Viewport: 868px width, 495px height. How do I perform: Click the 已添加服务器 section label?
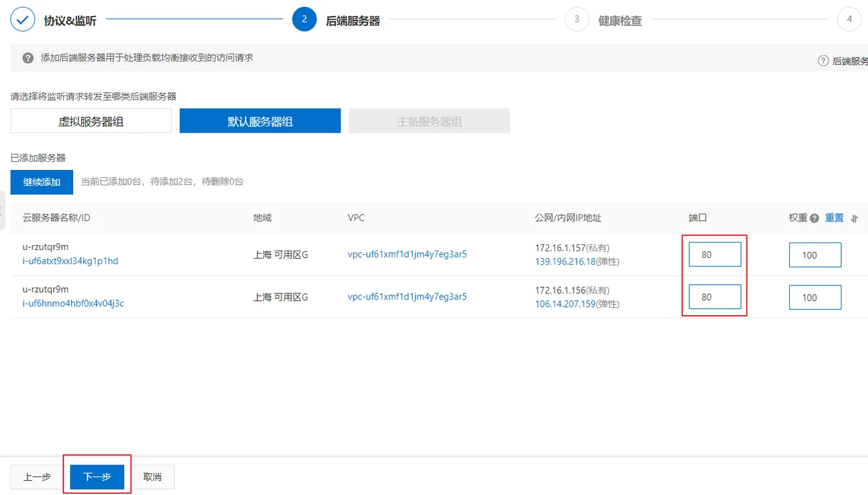[x=38, y=158]
